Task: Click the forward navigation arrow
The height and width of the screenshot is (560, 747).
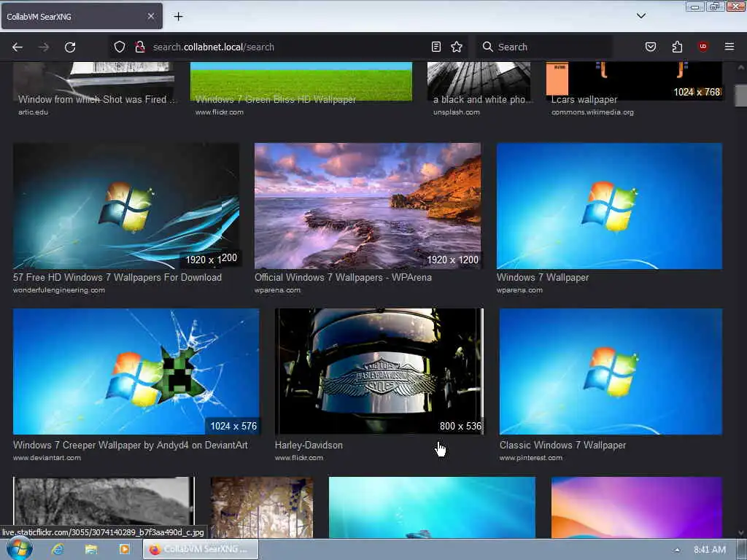Action: (44, 47)
